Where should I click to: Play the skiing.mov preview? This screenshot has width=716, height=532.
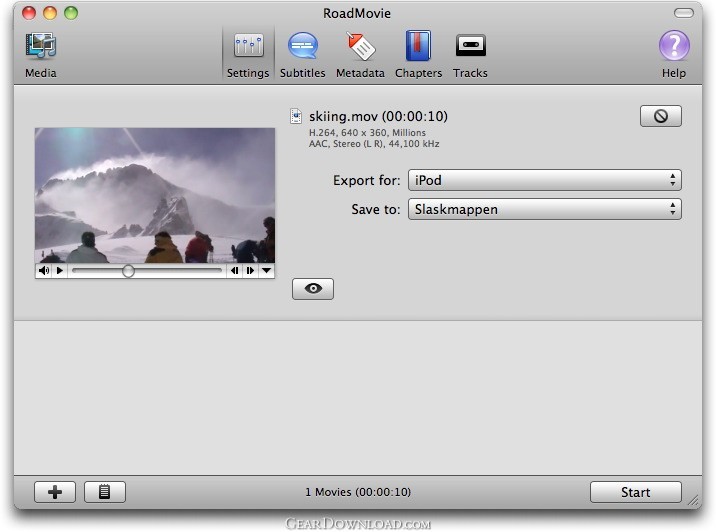point(59,270)
